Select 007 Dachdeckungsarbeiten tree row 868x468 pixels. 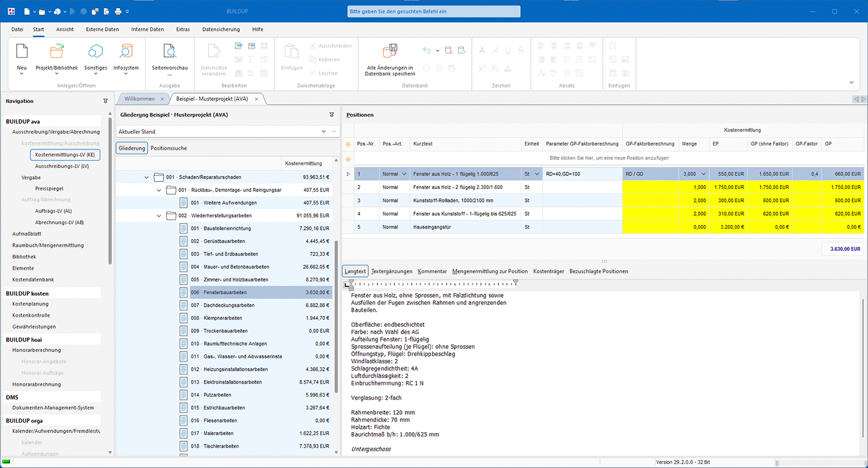tap(224, 305)
